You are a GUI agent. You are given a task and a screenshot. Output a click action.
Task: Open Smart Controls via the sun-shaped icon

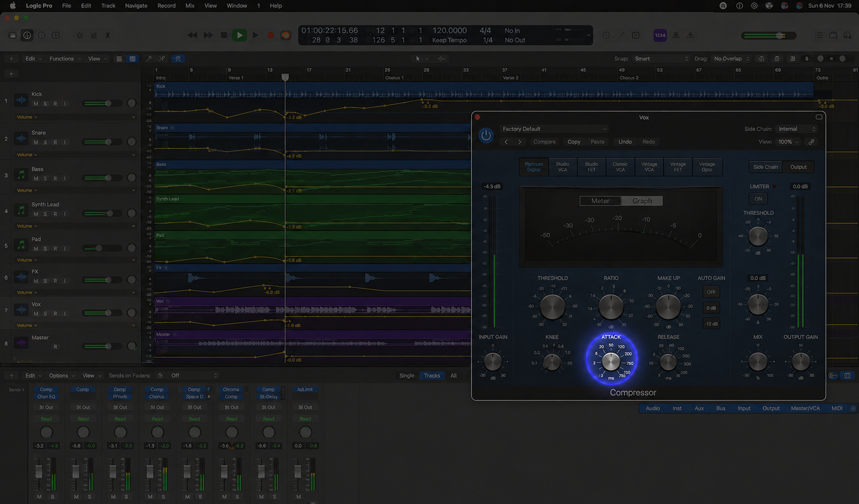[79, 35]
